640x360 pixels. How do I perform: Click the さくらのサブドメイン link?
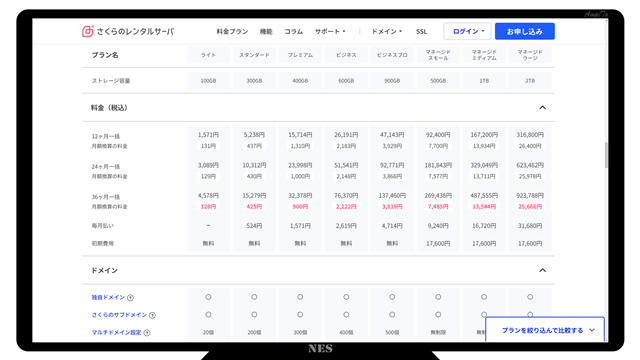click(x=119, y=315)
